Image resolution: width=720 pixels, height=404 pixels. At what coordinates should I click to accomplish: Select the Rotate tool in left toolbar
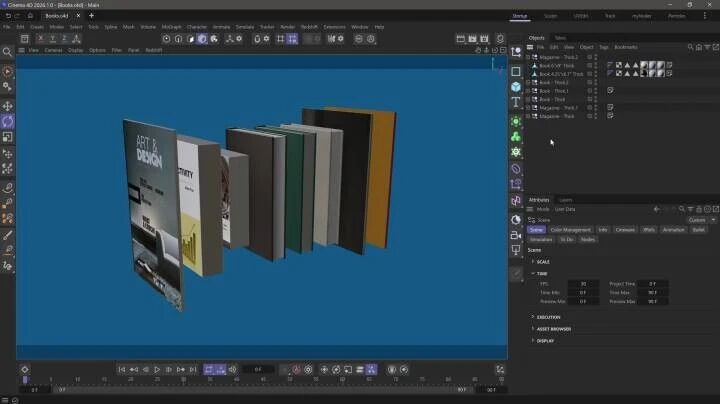point(8,121)
